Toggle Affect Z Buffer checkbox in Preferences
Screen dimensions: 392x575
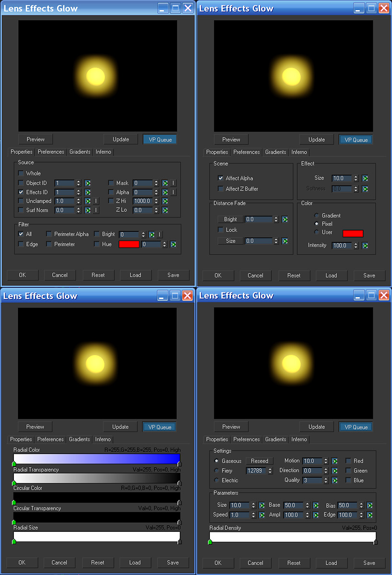point(220,189)
